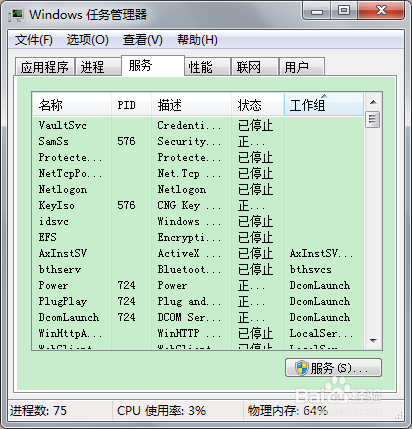This screenshot has width=412, height=429.
Task: Select the SamSs service row
Action: click(198, 141)
